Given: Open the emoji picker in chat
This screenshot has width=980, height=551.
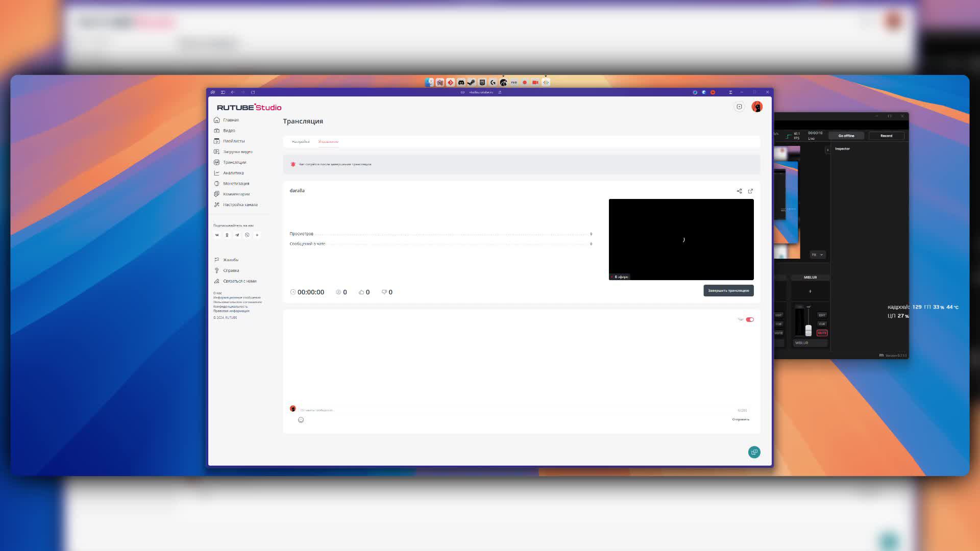Looking at the screenshot, I should pos(301,420).
